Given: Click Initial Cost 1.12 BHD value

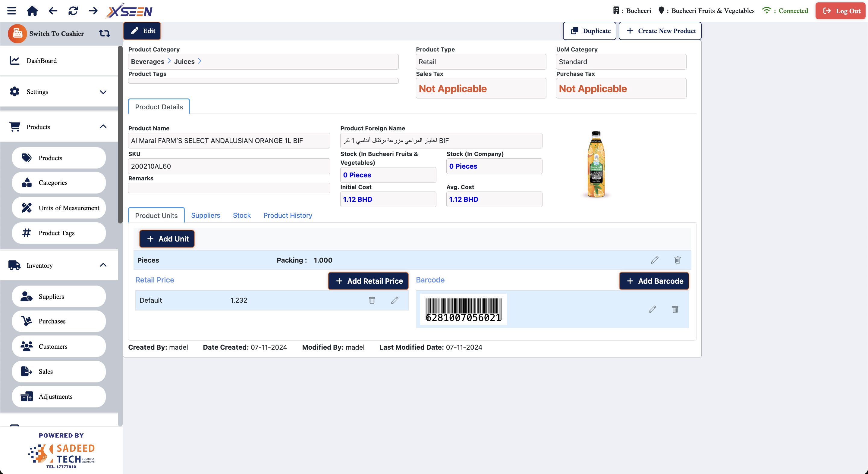Looking at the screenshot, I should click(x=388, y=199).
